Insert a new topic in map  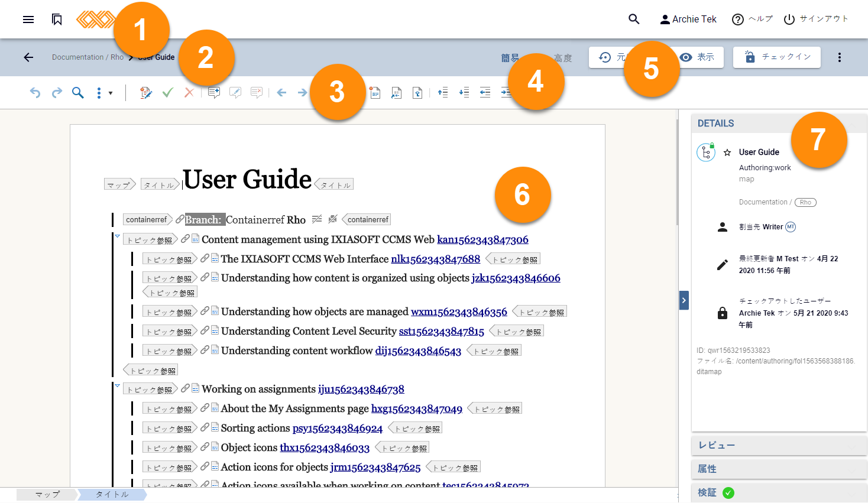click(375, 93)
